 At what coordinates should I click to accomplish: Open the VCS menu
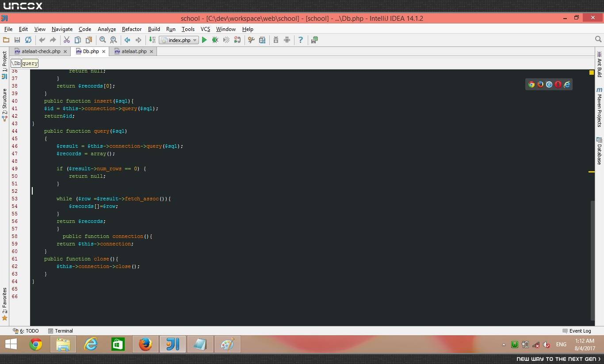(x=205, y=29)
